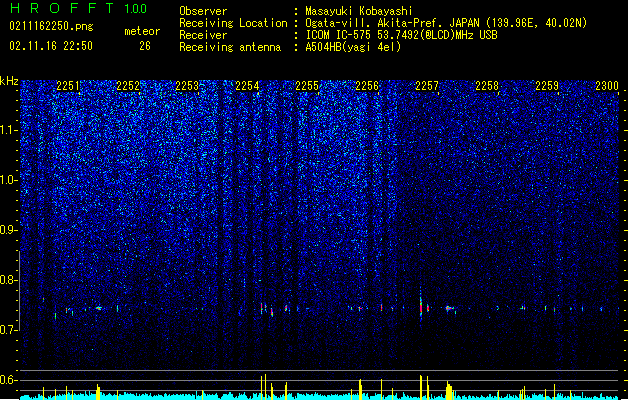The height and width of the screenshot is (400, 629).
Task: Click the Receiver field label
Action: pos(203,35)
